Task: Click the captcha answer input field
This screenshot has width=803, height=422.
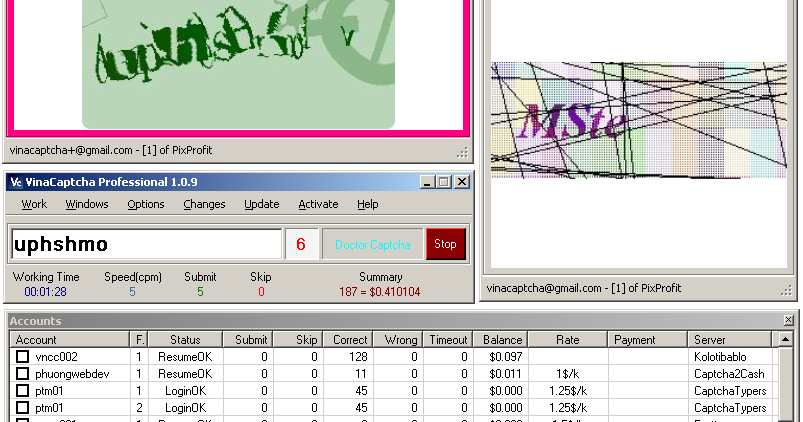Action: [146, 244]
